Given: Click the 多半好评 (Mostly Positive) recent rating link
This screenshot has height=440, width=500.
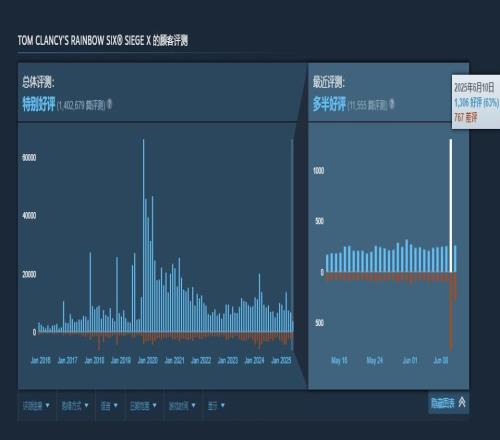Looking at the screenshot, I should 329,104.
